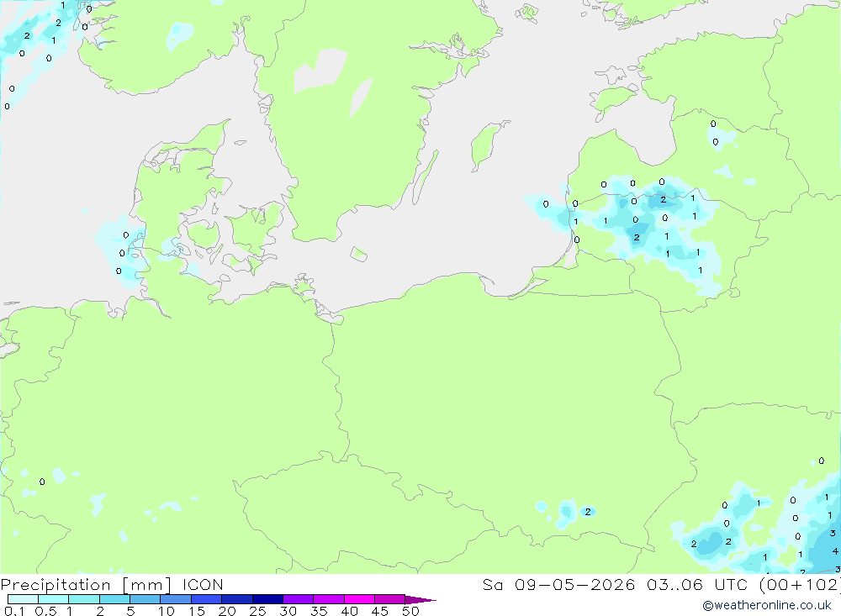The height and width of the screenshot is (616, 841).
Task: Click the '0.5' legend scale number
Action: click(x=45, y=611)
